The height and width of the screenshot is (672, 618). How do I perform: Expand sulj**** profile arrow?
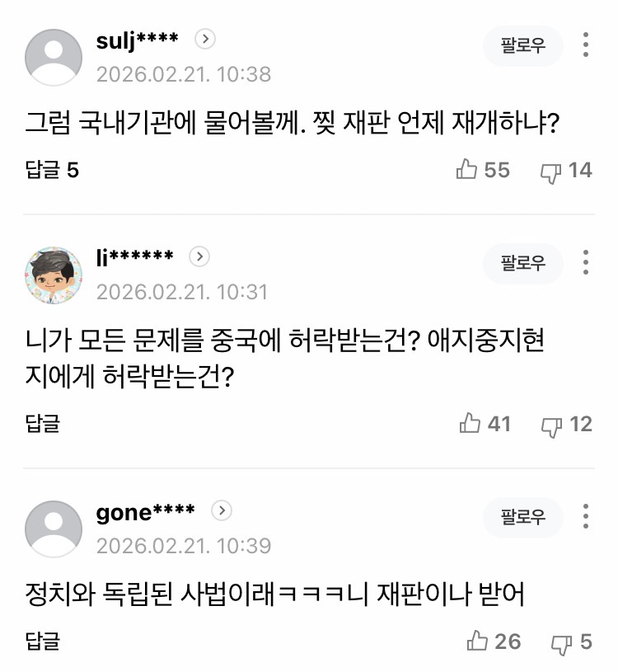click(205, 39)
